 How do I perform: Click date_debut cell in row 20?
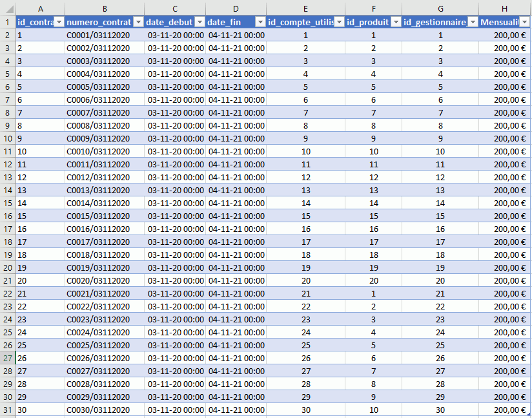coord(175,268)
